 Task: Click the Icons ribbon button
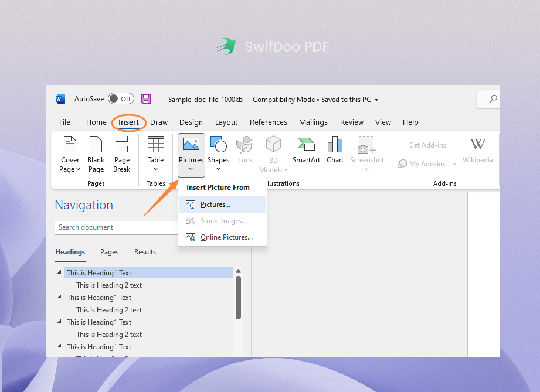point(244,150)
